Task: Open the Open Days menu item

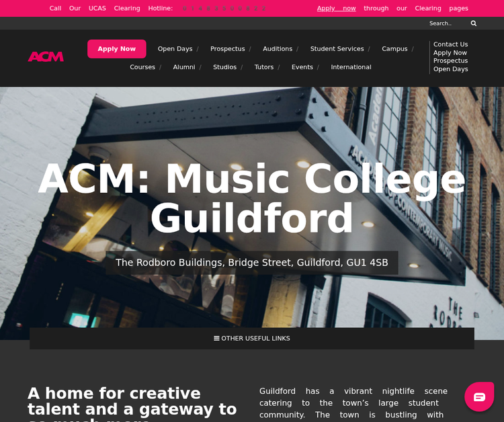Action: tap(175, 49)
